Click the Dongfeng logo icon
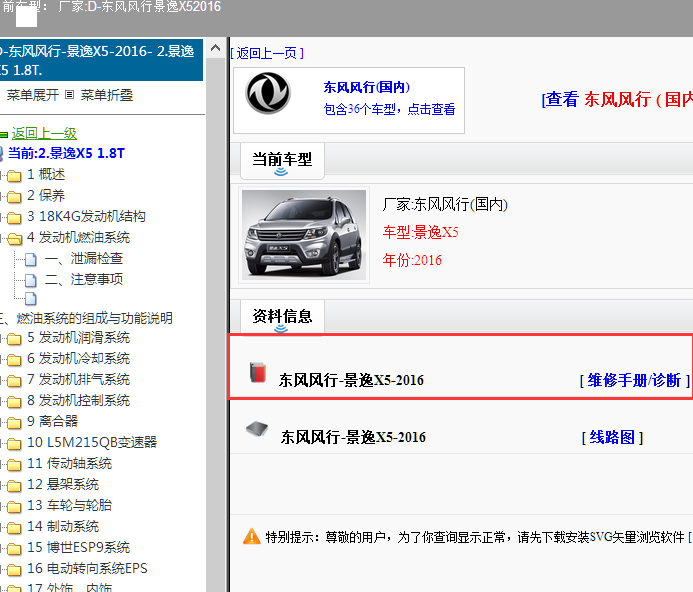The image size is (693, 592). (x=268, y=93)
